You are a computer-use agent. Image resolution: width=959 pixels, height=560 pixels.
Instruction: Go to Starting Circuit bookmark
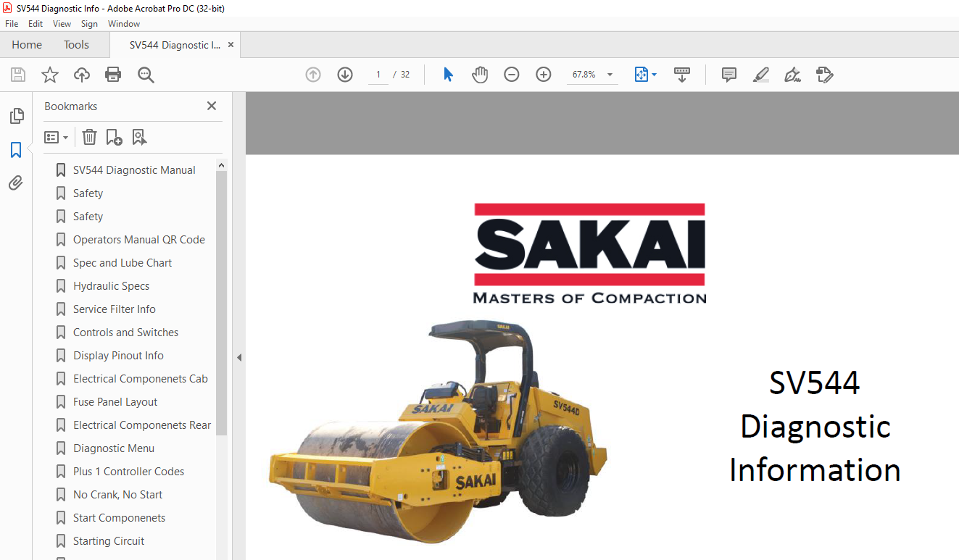(x=109, y=541)
